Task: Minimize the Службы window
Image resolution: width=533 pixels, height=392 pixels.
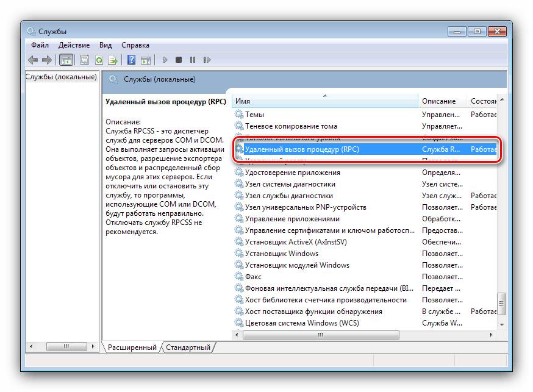Action: pos(457,32)
